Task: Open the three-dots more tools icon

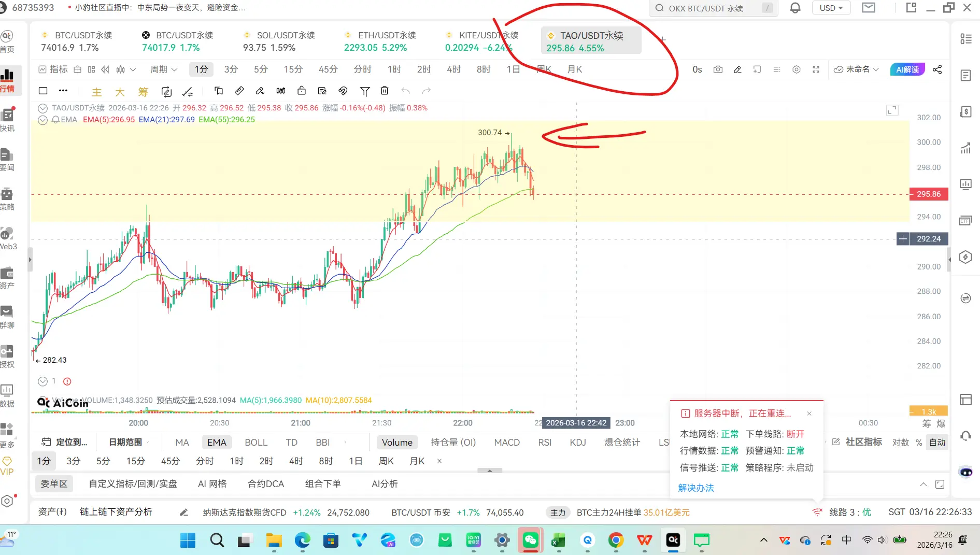Action: (63, 91)
